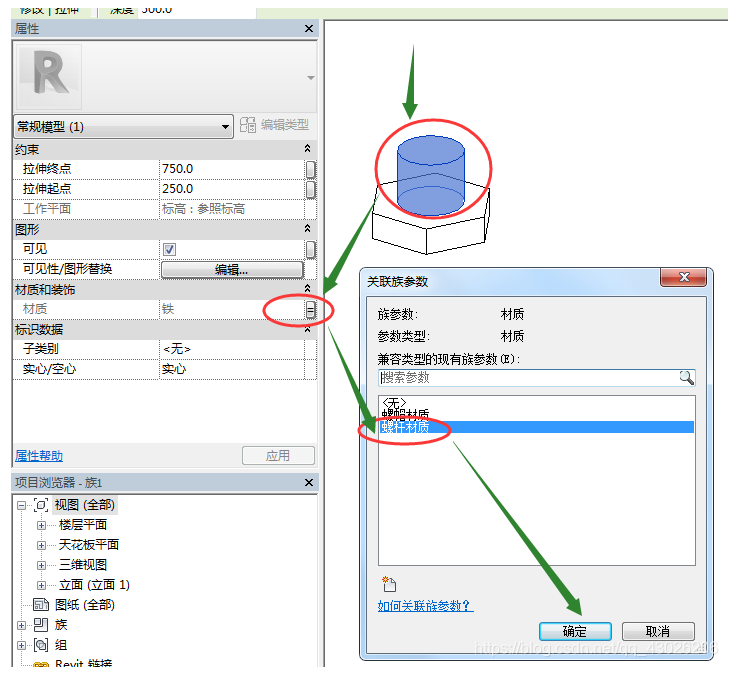Image resolution: width=737 pixels, height=677 pixels.
Task: Collapse the 材质和装饰 section
Action: (x=307, y=288)
